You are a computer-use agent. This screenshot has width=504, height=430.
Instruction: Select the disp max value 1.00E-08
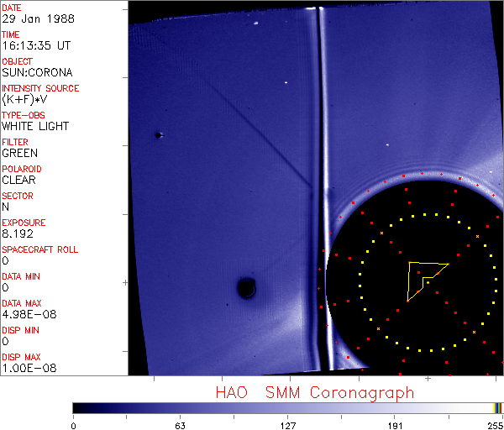coord(29,368)
